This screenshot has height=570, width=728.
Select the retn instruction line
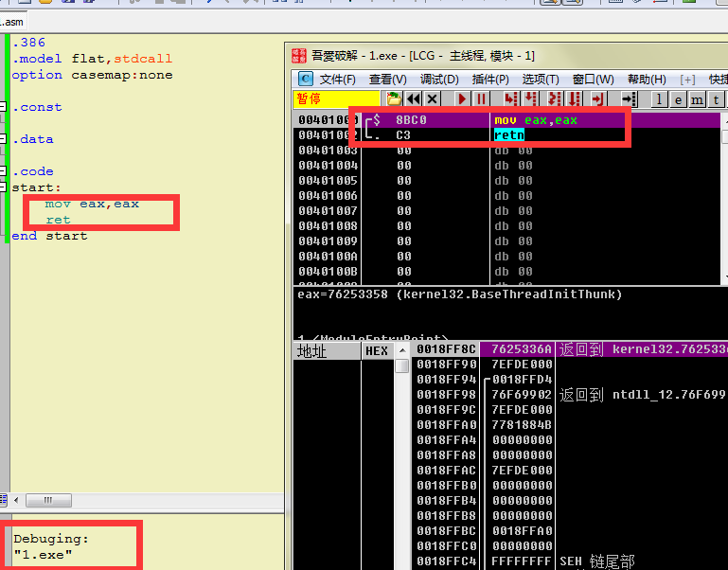click(x=508, y=135)
